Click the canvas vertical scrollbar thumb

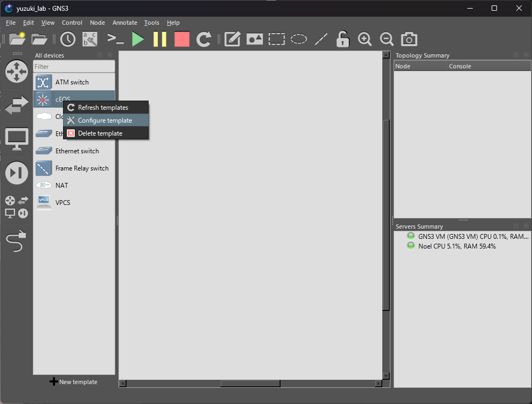click(x=386, y=215)
